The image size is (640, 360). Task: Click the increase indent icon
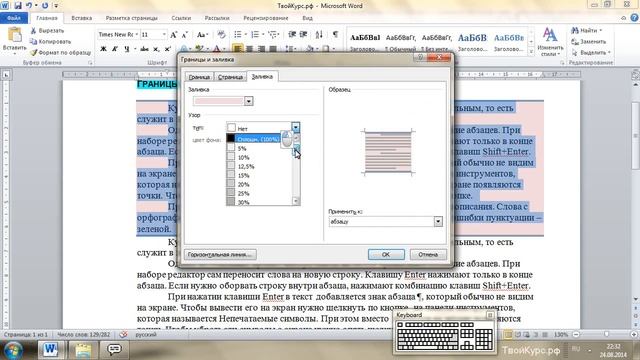[303, 35]
